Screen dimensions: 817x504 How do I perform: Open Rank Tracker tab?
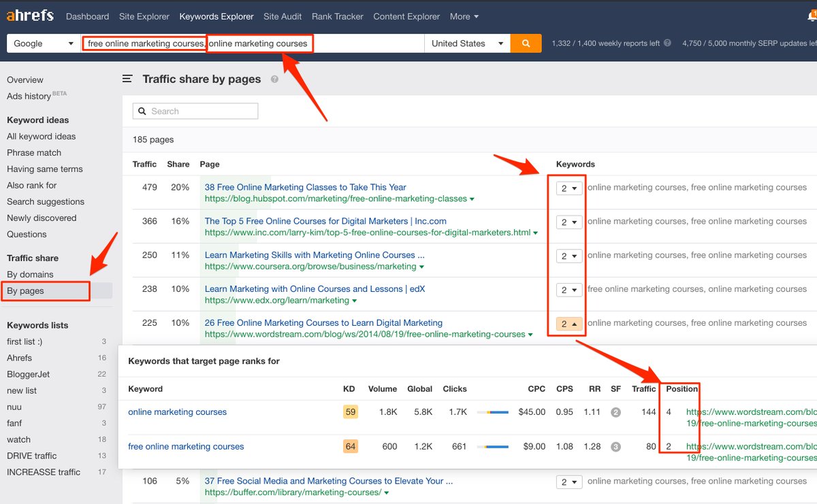pyautogui.click(x=338, y=16)
